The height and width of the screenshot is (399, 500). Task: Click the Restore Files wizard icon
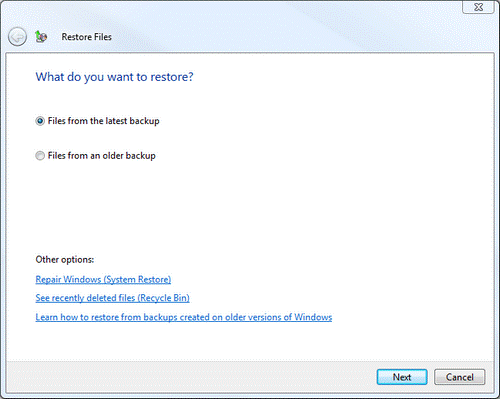pos(41,37)
